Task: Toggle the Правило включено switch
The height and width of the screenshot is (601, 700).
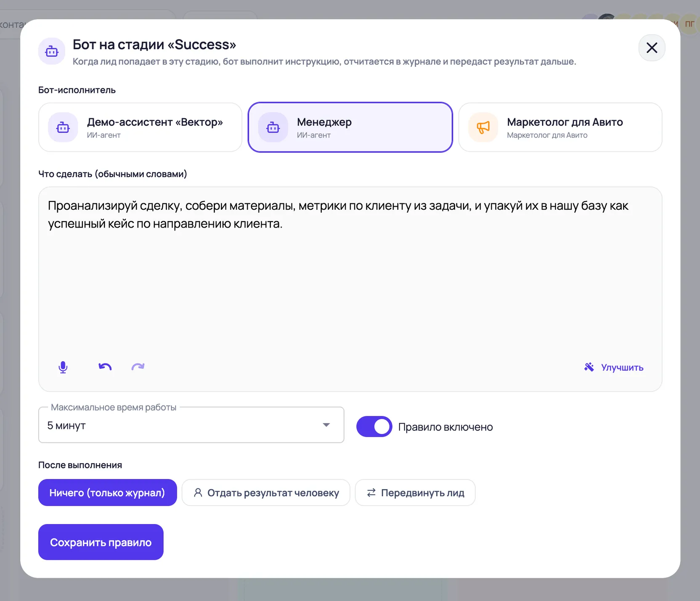Action: (x=374, y=426)
